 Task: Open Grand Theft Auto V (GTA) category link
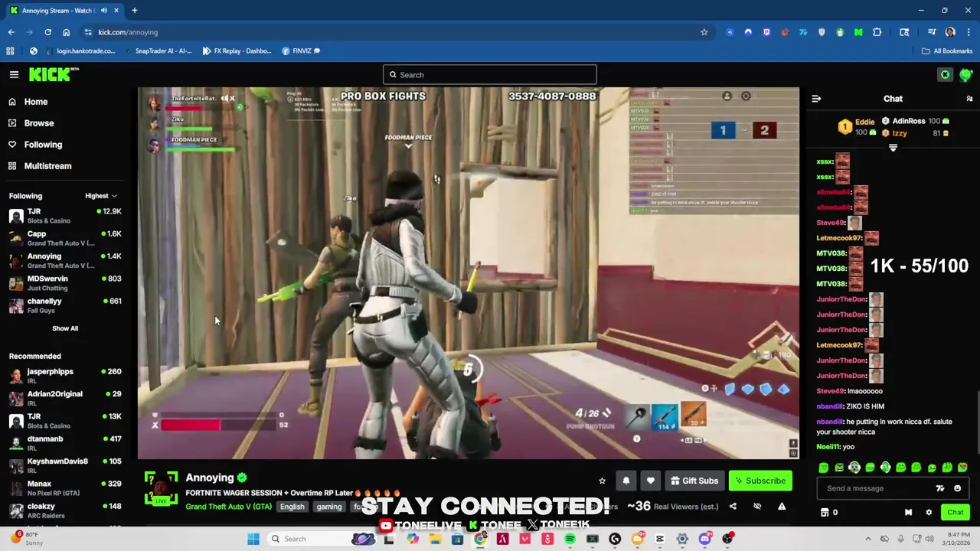228,507
